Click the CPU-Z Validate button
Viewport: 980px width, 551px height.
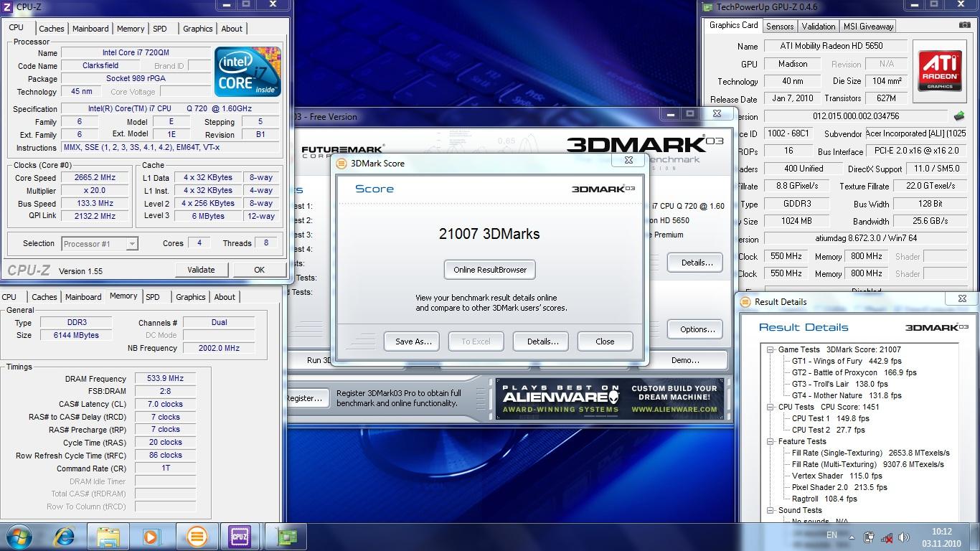point(201,270)
